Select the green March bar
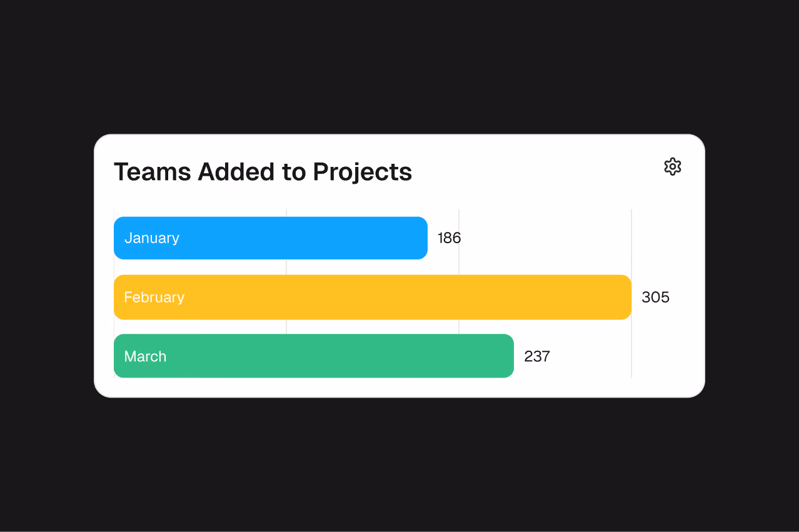The image size is (799, 532). [314, 356]
